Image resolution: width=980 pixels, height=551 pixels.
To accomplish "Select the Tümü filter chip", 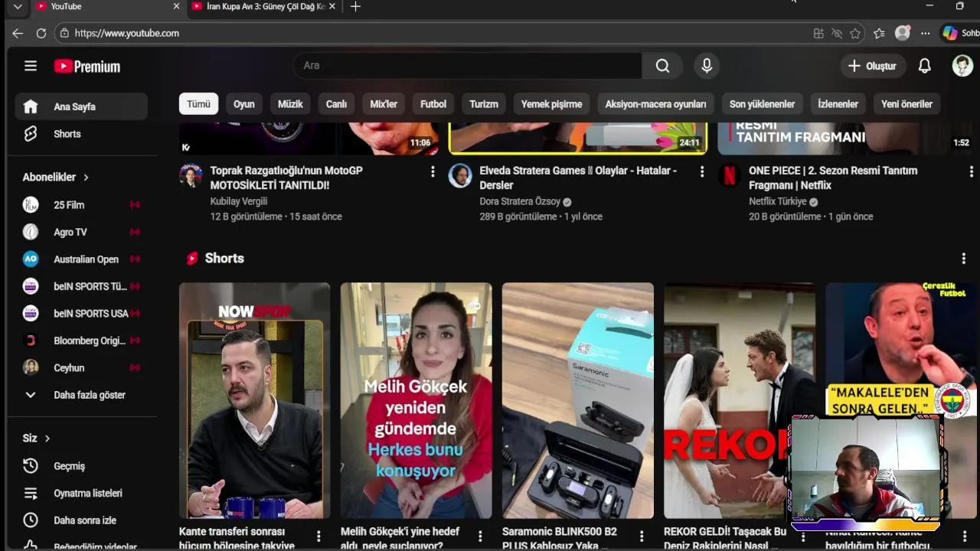I will tap(198, 104).
